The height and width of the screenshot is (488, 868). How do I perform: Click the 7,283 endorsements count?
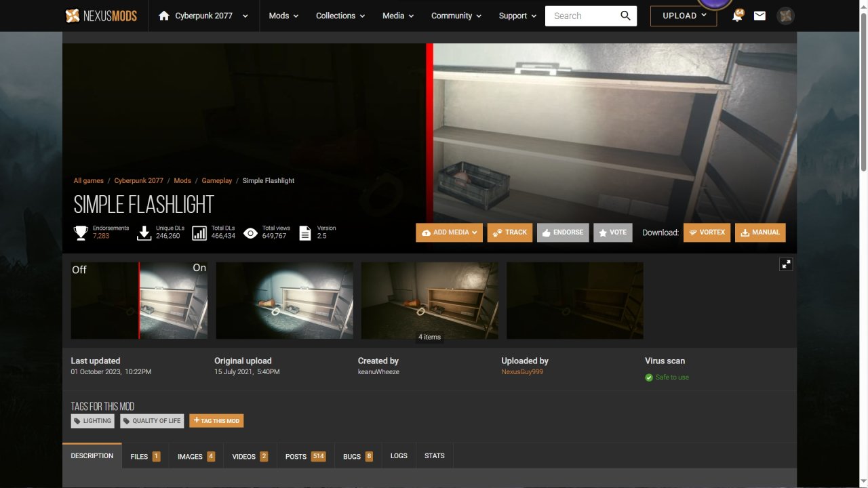101,236
